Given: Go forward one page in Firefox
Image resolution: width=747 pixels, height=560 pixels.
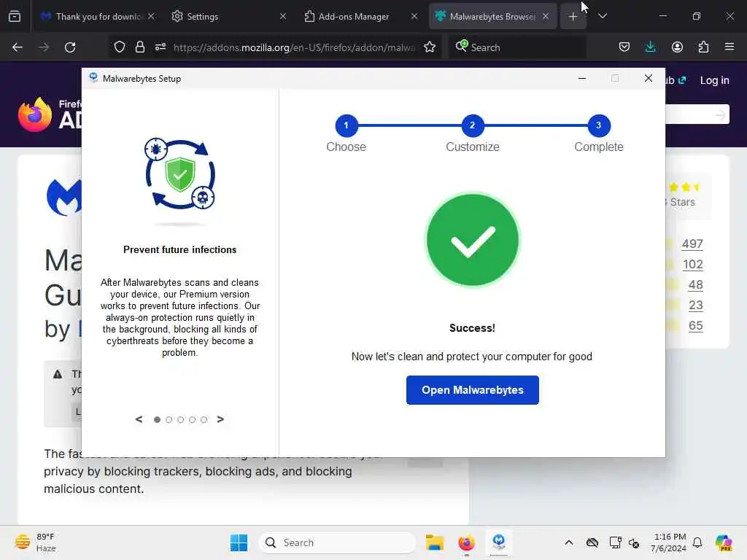Looking at the screenshot, I should tap(44, 47).
